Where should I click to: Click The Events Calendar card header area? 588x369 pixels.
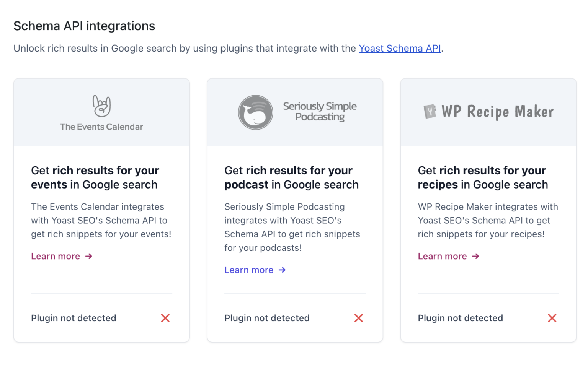[x=101, y=112]
